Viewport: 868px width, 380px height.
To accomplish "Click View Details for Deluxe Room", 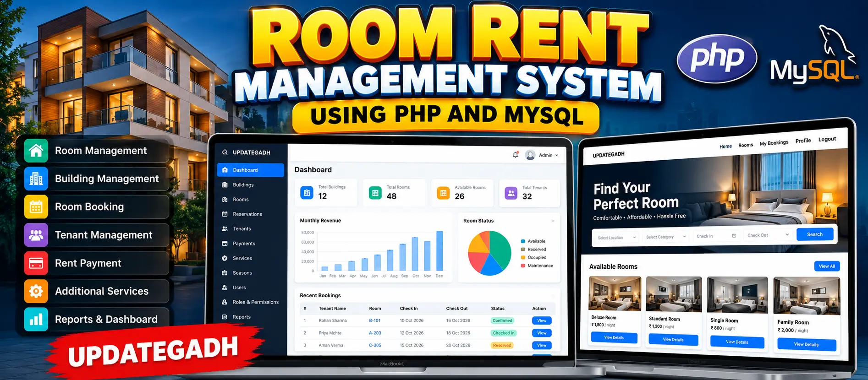I will pos(614,337).
